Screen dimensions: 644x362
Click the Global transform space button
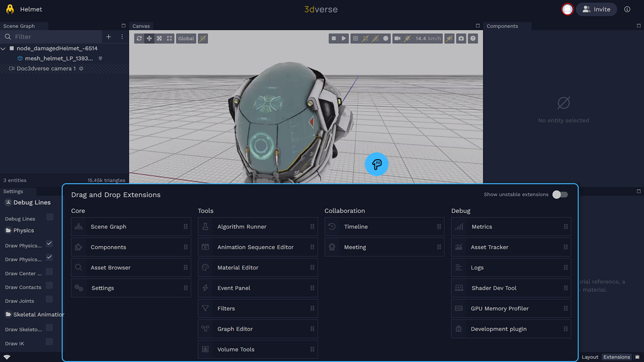point(186,39)
